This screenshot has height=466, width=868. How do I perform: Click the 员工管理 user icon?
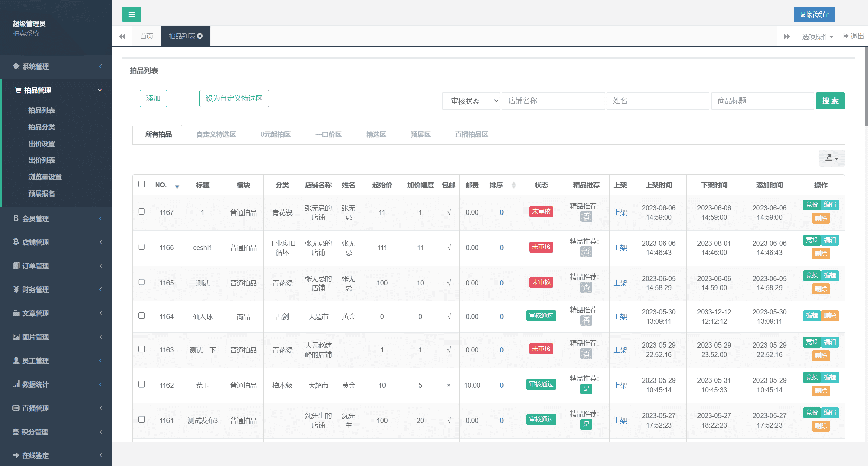pyautogui.click(x=16, y=360)
